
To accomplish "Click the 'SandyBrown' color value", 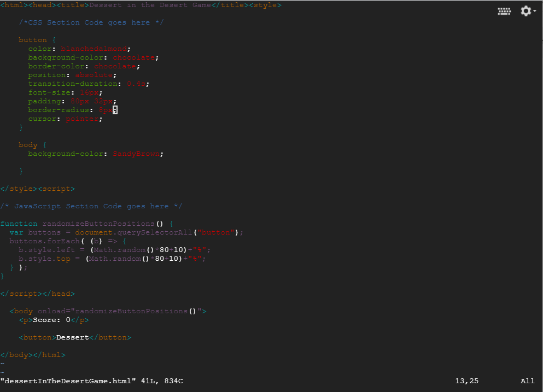I will pyautogui.click(x=136, y=154).
